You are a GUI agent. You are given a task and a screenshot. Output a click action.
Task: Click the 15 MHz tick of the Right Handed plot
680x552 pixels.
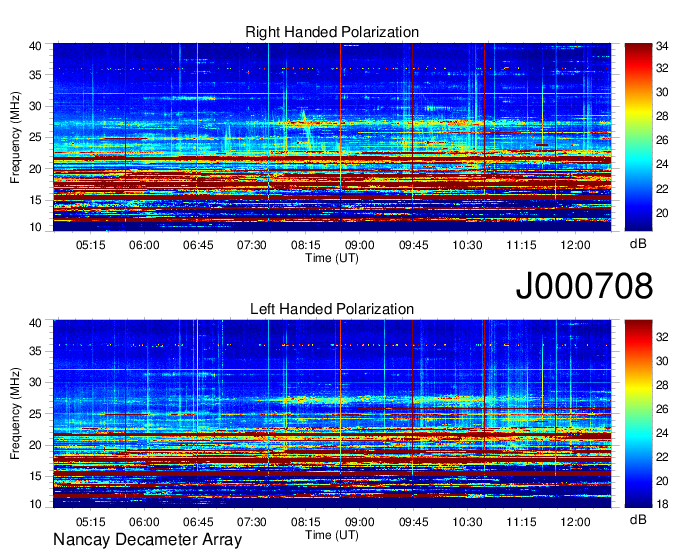pos(35,200)
